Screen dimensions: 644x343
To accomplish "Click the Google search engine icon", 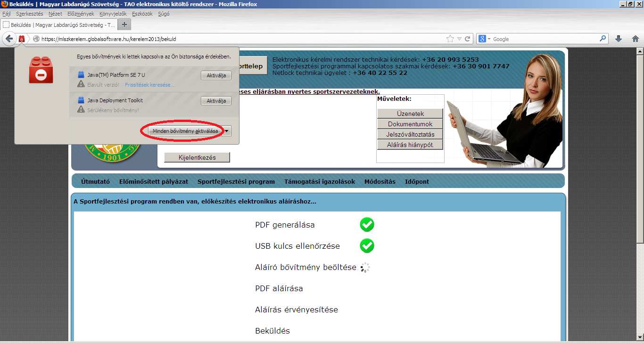I will coord(482,39).
